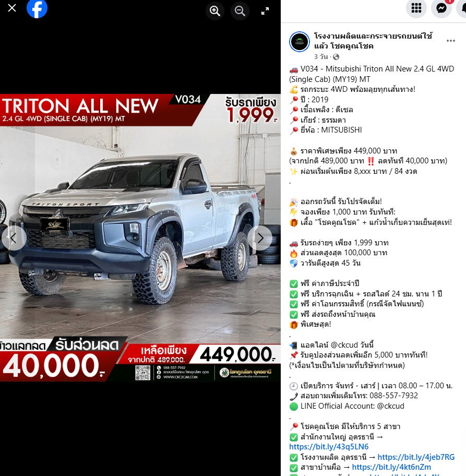
Task: Zoom out of the photo
Action: [x=240, y=11]
